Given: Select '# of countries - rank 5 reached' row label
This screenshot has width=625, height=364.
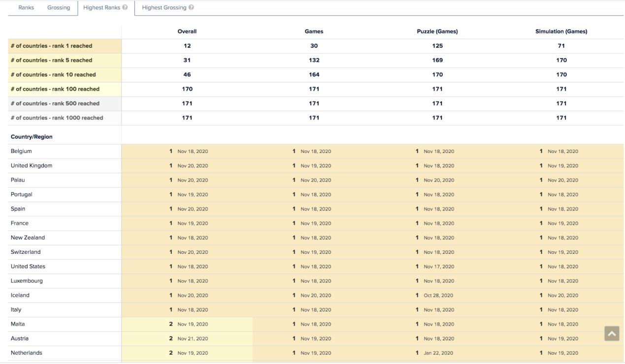Looking at the screenshot, I should pyautogui.click(x=52, y=60).
